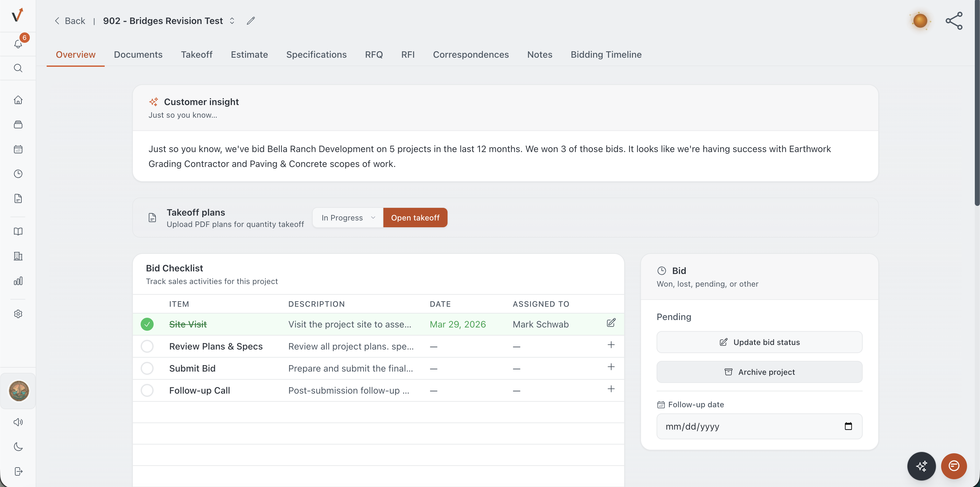Click the Site Visit item text
The height and width of the screenshot is (487, 980).
(x=188, y=324)
